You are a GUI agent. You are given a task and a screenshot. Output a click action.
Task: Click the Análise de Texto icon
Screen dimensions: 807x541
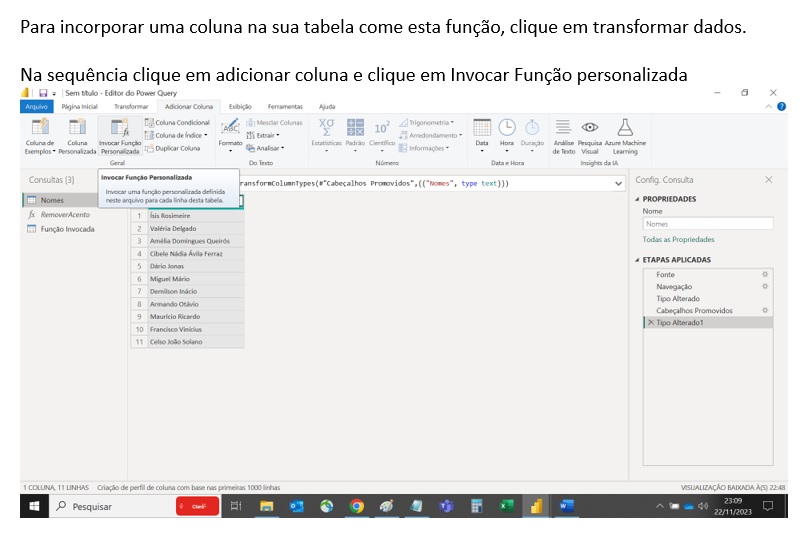pos(564,127)
